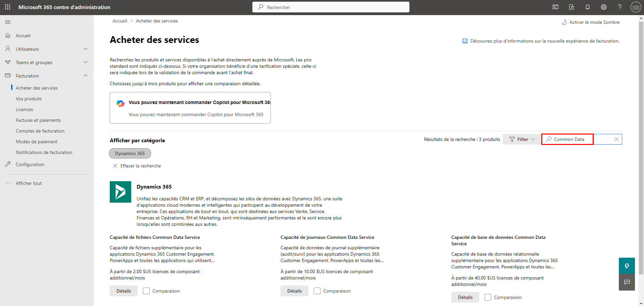Click the magnifier icon in product search
644x306 pixels.
point(549,139)
